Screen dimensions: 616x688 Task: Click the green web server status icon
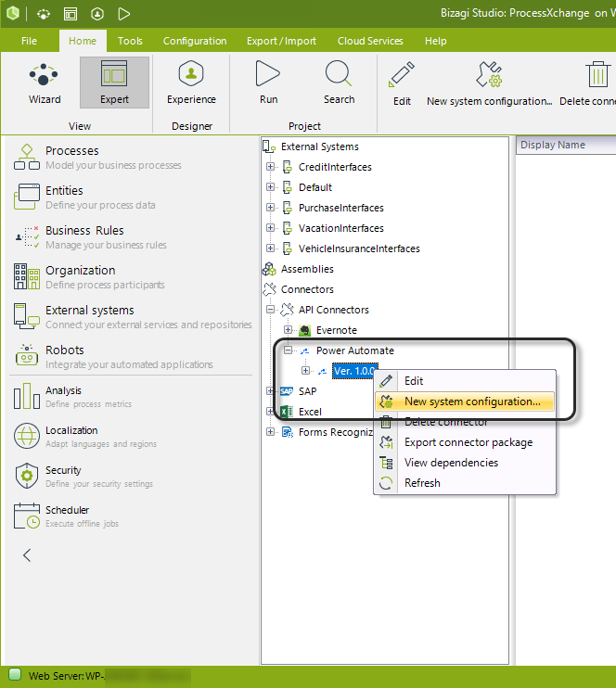(15, 675)
